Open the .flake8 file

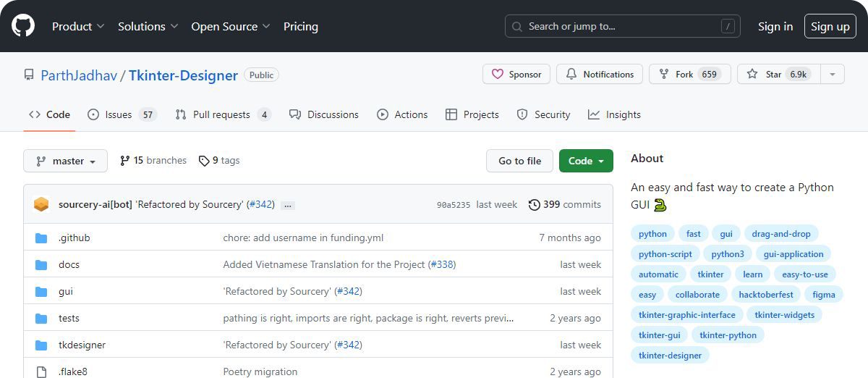pos(73,371)
